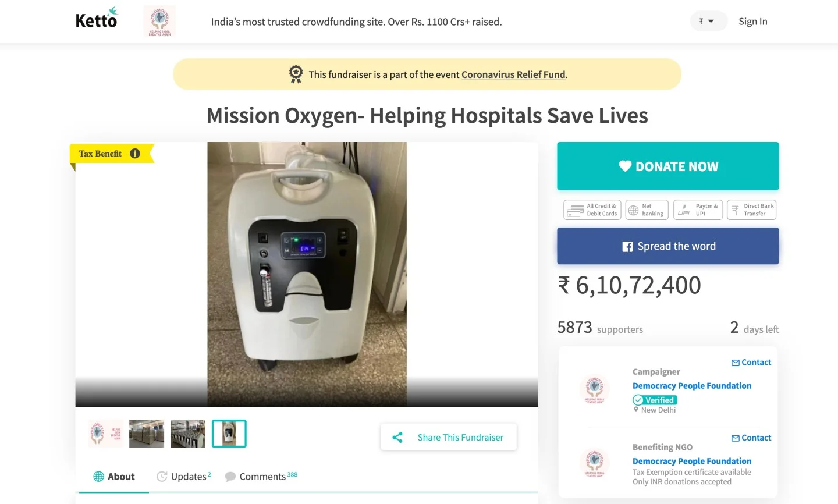The width and height of the screenshot is (838, 504).
Task: Click the Spread the word button
Action: pos(667,246)
